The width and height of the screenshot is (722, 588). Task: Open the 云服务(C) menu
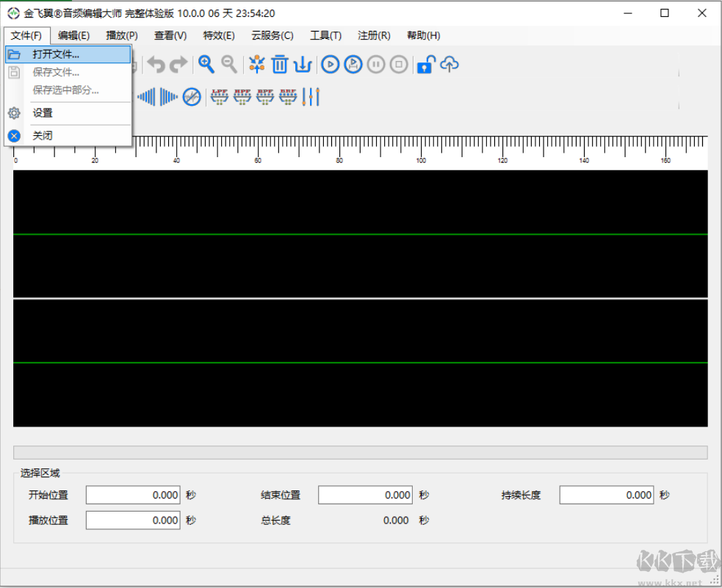click(272, 35)
